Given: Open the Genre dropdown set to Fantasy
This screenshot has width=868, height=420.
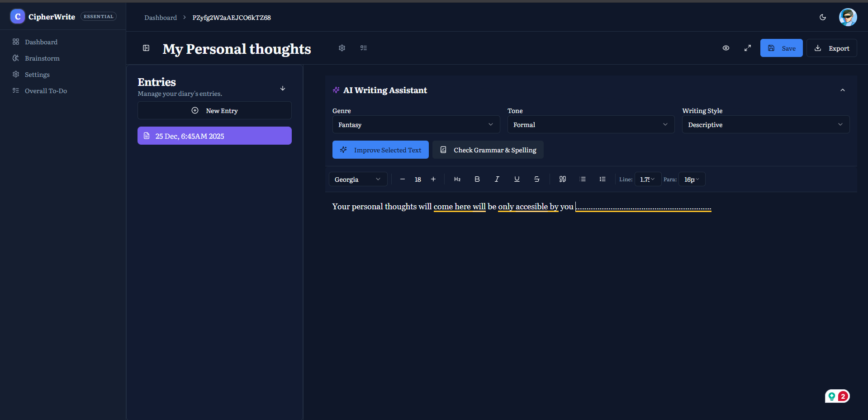Looking at the screenshot, I should pyautogui.click(x=415, y=124).
